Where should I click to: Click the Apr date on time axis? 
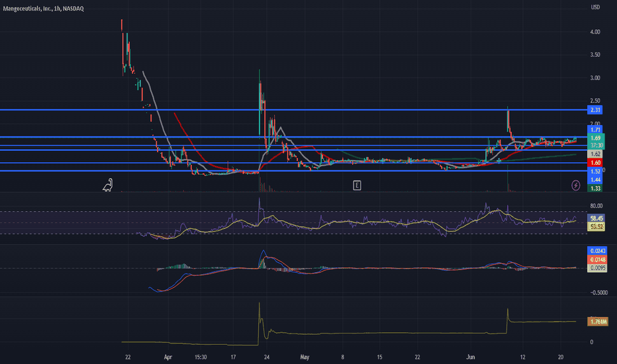(x=168, y=357)
